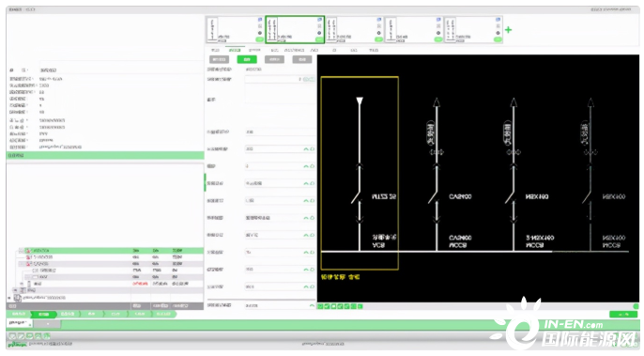Open the first tab in properties tab row
This screenshot has width=644, height=356.
(215, 50)
